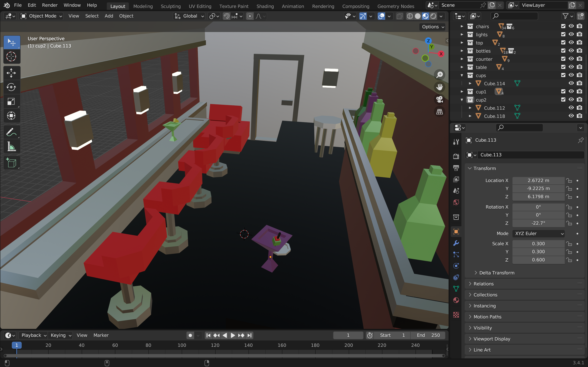588x367 pixels.
Task: Activate the Annotate tool
Action: pos(11,132)
